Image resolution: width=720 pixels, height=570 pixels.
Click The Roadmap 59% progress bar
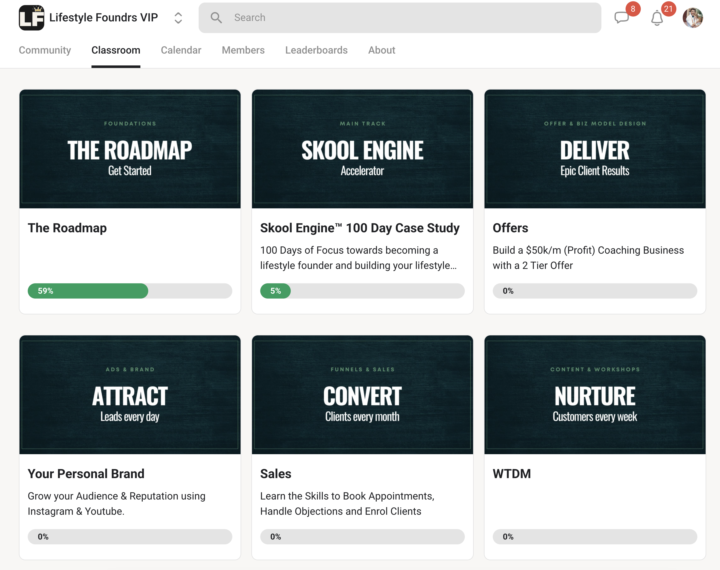[x=130, y=291]
